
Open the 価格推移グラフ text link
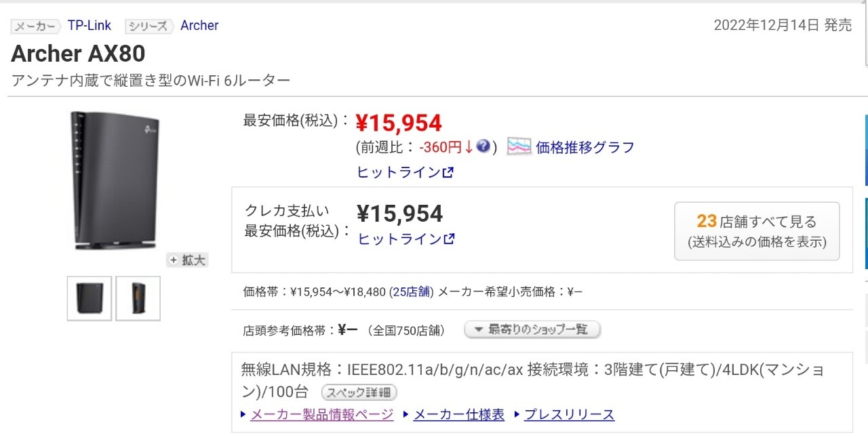pyautogui.click(x=585, y=147)
